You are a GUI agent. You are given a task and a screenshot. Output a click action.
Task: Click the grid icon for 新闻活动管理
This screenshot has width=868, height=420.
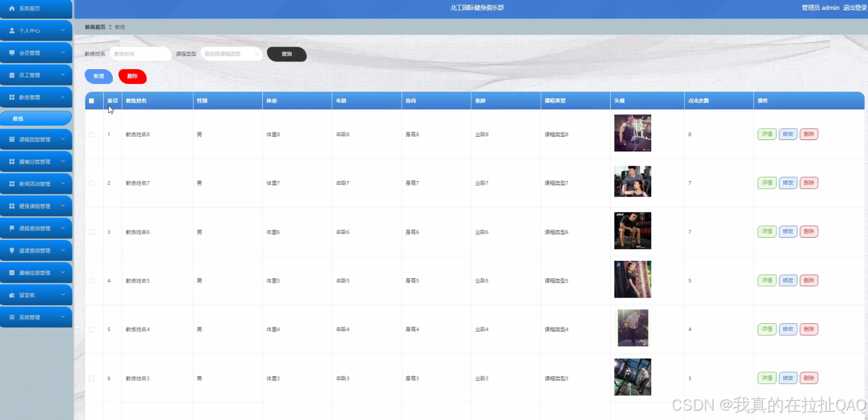point(12,184)
